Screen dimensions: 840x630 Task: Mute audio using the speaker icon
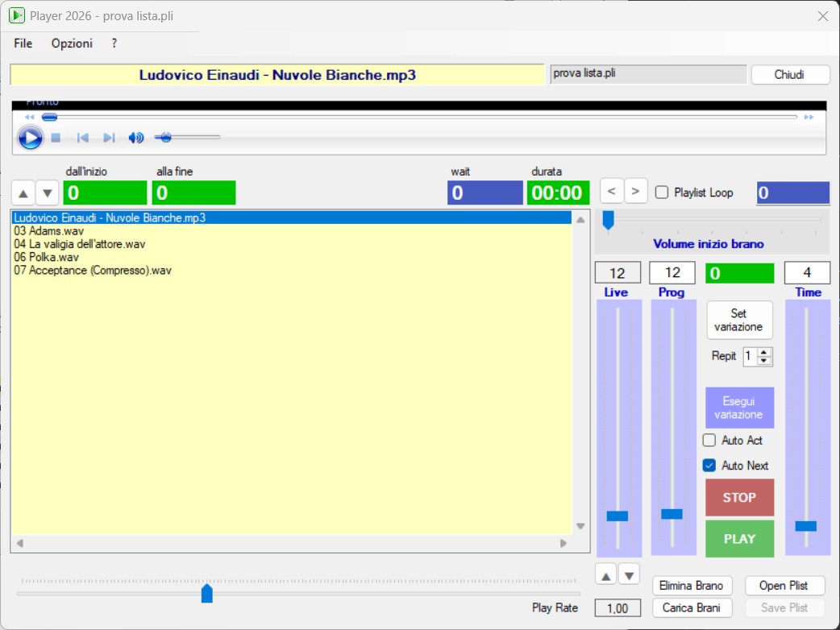pos(136,138)
